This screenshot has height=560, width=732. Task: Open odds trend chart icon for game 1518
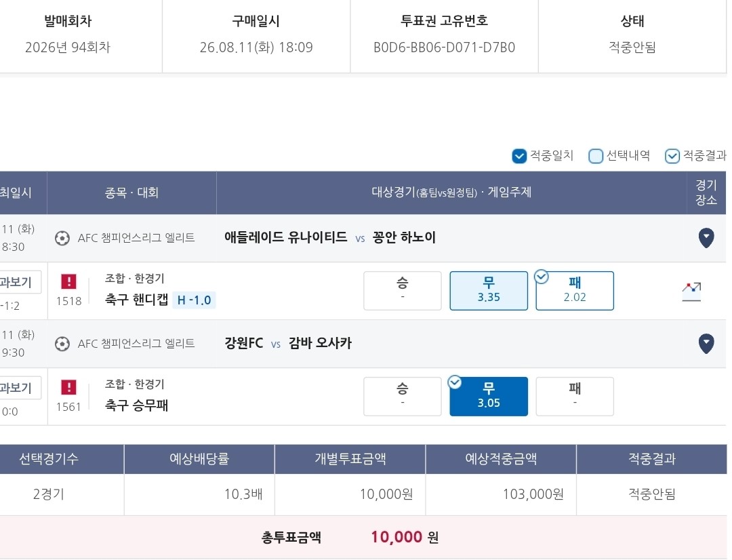[691, 292]
